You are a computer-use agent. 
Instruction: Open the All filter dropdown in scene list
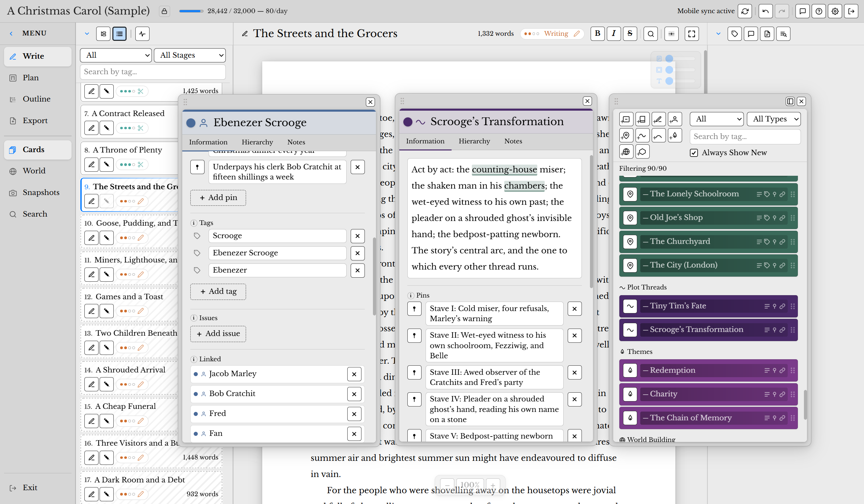tap(116, 55)
